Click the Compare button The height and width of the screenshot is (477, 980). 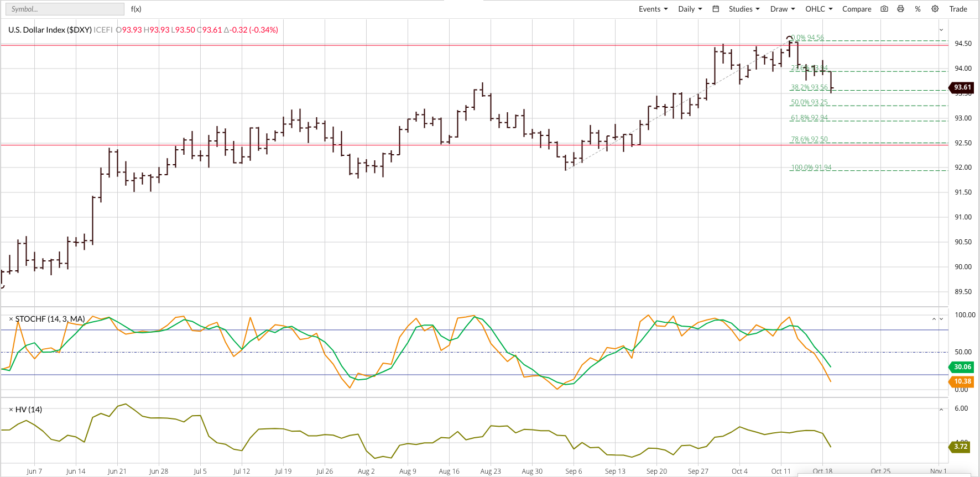pos(857,9)
